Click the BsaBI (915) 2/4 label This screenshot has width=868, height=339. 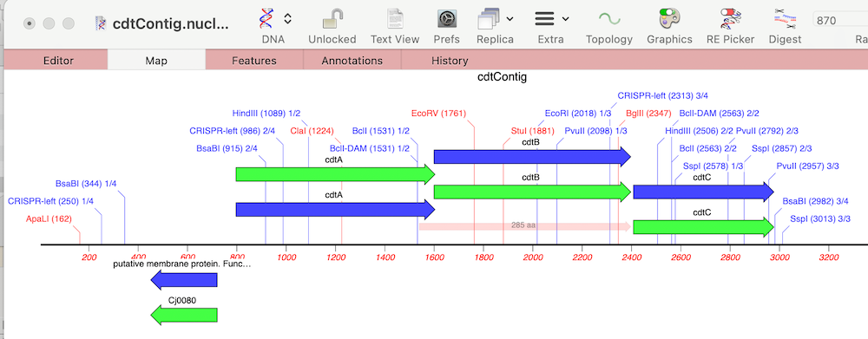click(227, 149)
